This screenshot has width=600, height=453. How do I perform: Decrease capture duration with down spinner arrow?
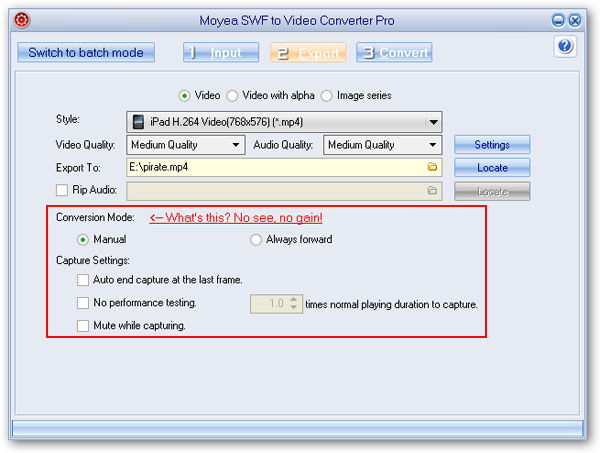(x=293, y=307)
